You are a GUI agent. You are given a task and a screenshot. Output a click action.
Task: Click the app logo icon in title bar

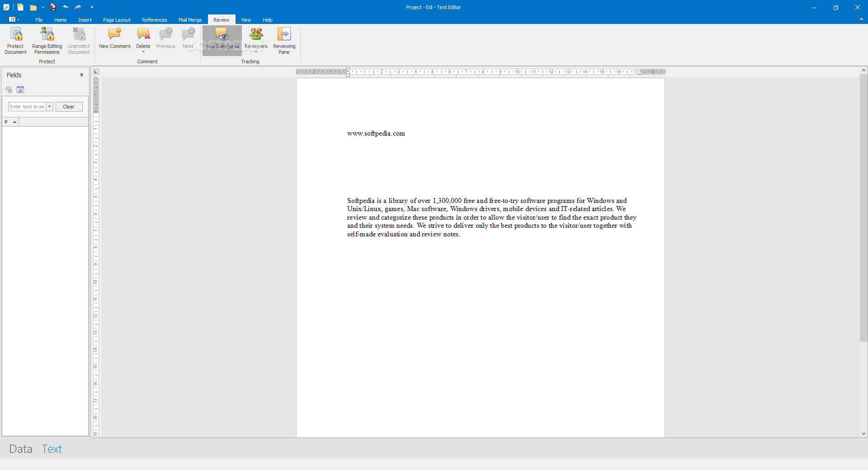pyautogui.click(x=6, y=7)
